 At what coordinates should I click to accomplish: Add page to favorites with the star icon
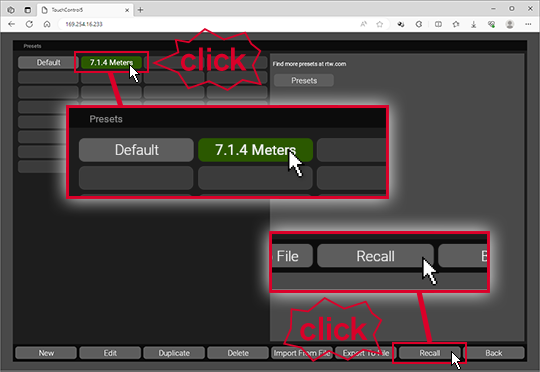click(x=380, y=24)
